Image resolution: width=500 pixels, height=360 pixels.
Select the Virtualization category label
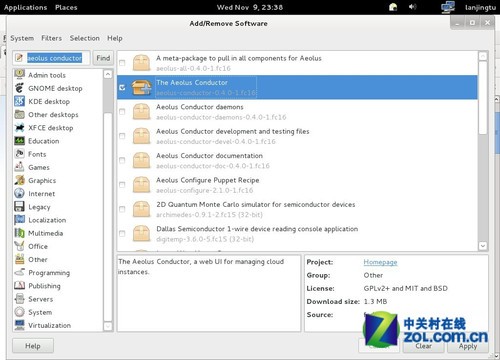coord(49,325)
